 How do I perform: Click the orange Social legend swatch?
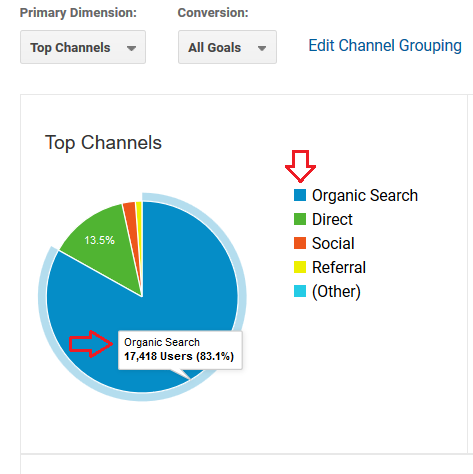pyautogui.click(x=300, y=243)
